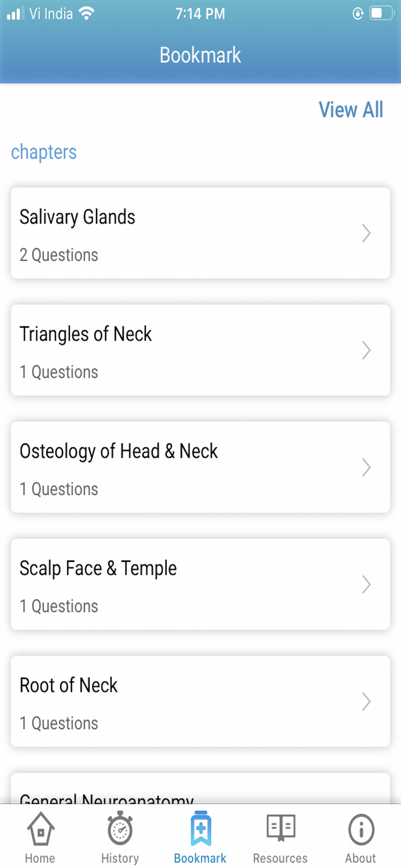This screenshot has width=401, height=868.
Task: Open the History stopwatch icon
Action: (120, 830)
